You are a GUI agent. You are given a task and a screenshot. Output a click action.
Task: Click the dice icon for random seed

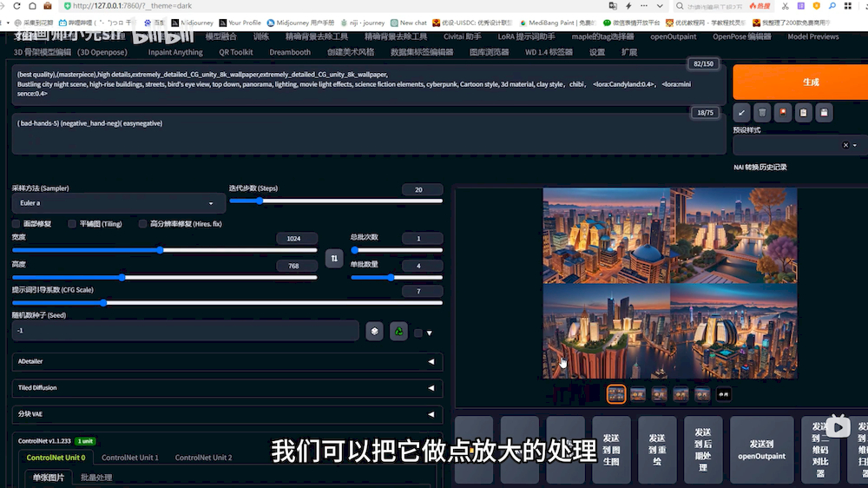tap(374, 331)
